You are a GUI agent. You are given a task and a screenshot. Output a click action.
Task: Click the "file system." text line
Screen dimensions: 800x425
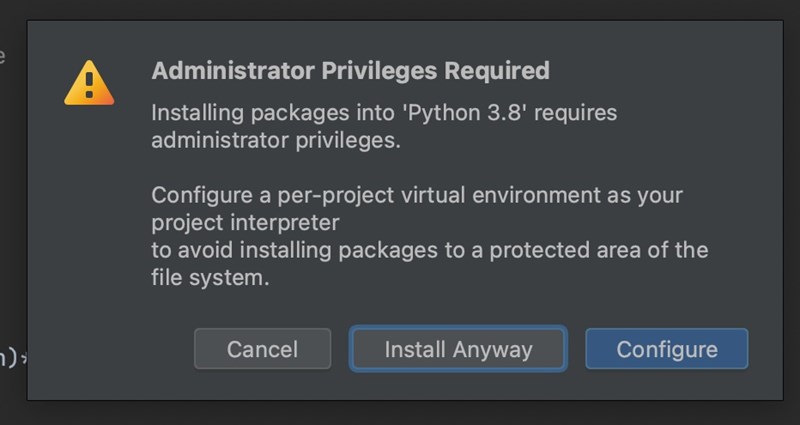tap(210, 279)
